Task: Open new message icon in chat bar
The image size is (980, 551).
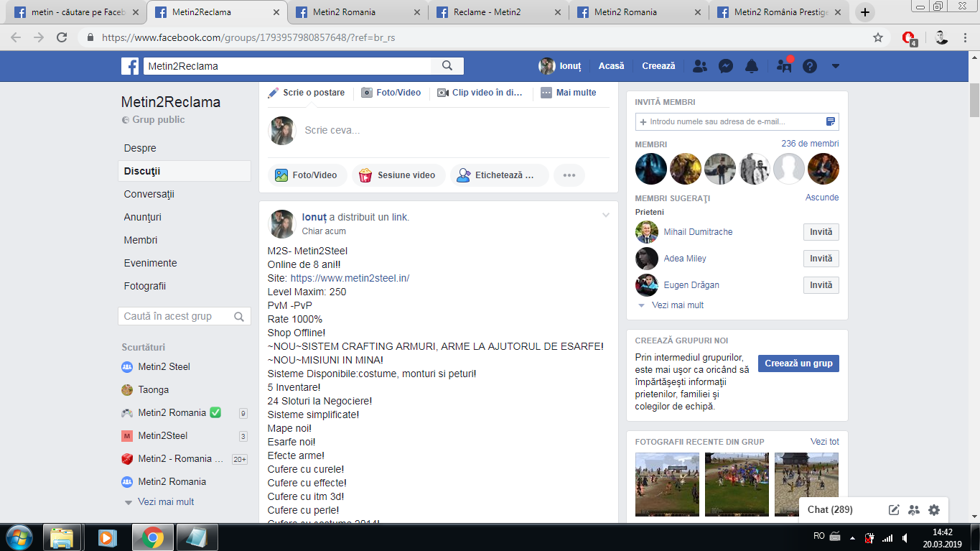Action: click(894, 510)
